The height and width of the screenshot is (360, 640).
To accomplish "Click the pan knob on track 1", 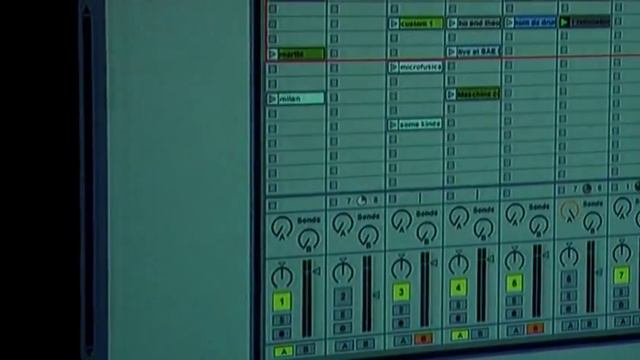I will tap(282, 276).
